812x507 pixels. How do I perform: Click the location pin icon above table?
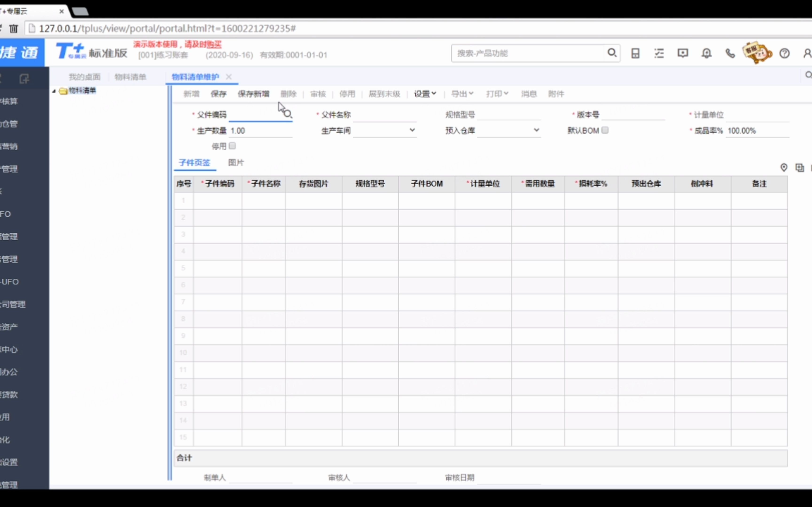[784, 167]
